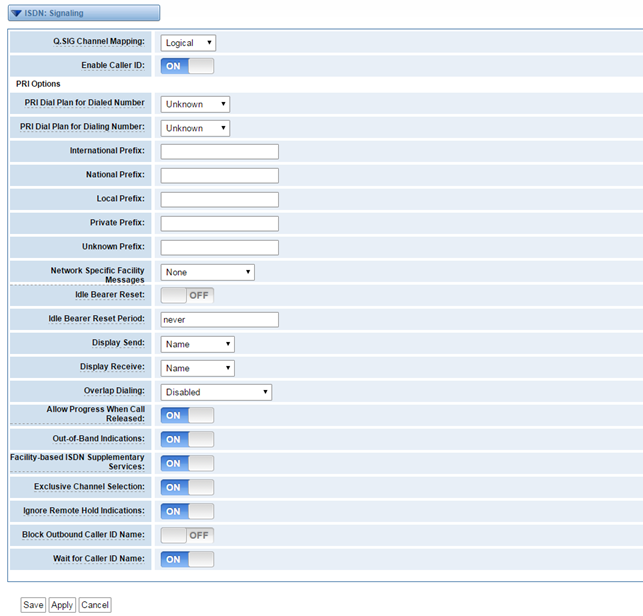Click the International Prefix label
Image resolution: width=643 pixels, height=616 pixels.
[107, 151]
